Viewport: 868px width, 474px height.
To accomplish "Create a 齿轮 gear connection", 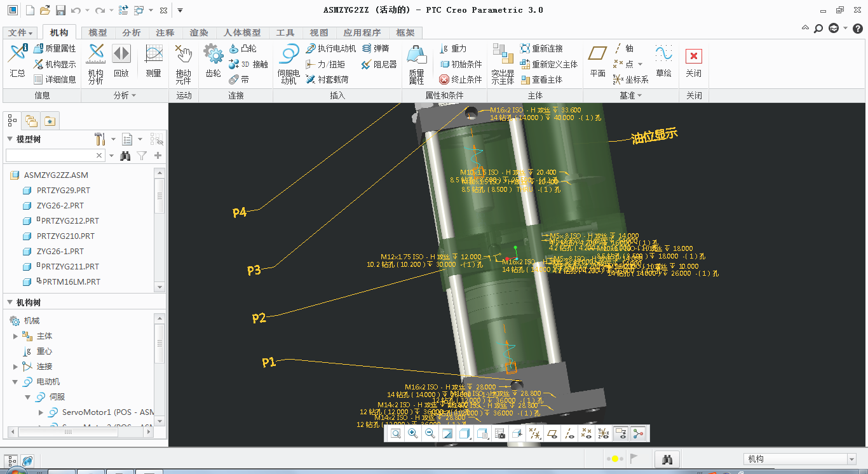I will pos(213,62).
